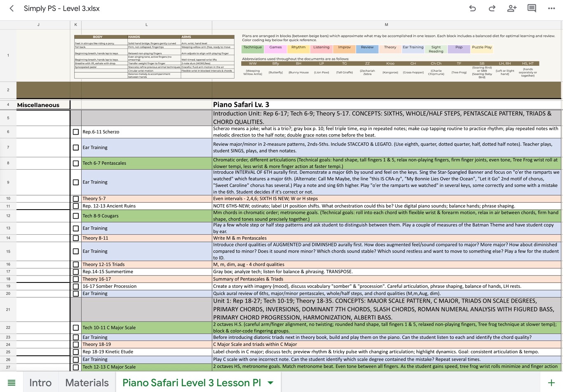Click the Simply PS - Level 3.xlsx title
563x392 pixels.
[x=62, y=8]
